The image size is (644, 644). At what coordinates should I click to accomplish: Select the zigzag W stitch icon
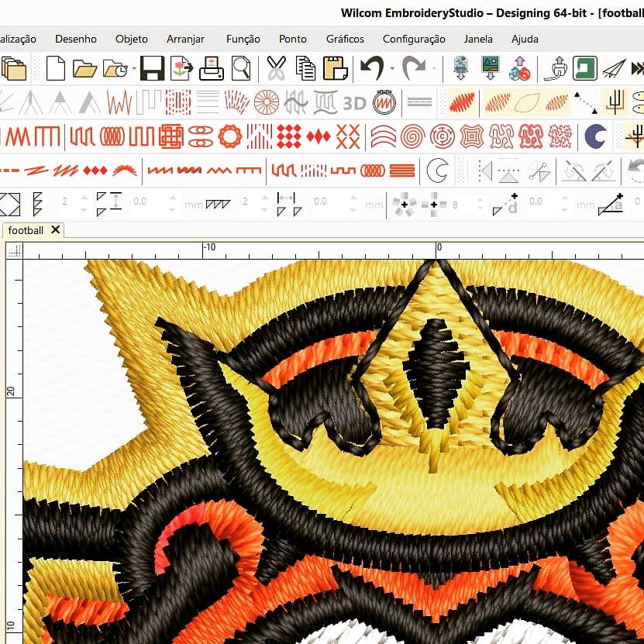pos(119,102)
